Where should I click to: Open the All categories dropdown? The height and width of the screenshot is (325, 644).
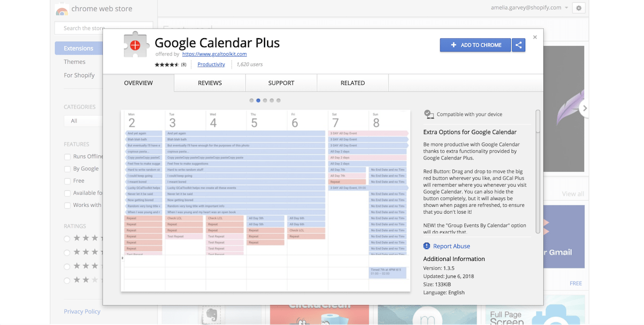point(83,121)
